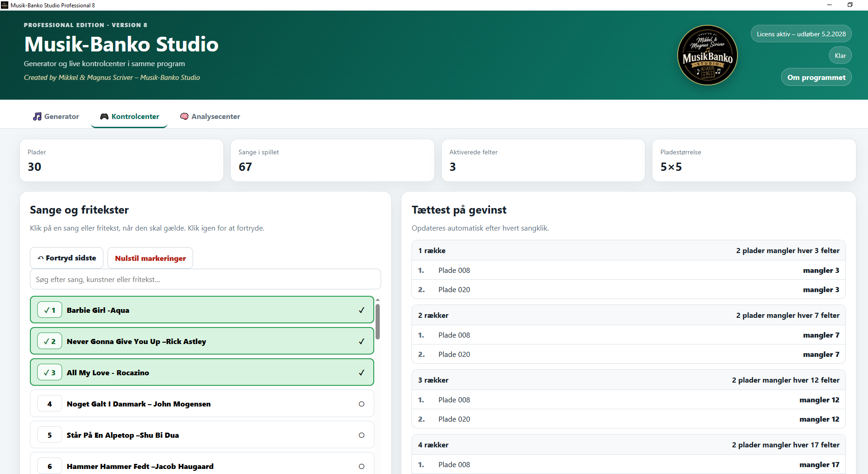
Task: Click the Sange og fritekster heading
Action: (80, 210)
